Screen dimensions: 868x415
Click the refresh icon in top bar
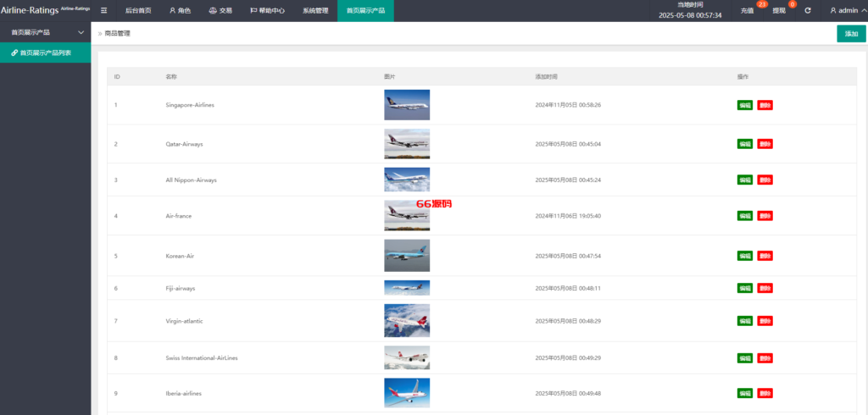(x=808, y=10)
